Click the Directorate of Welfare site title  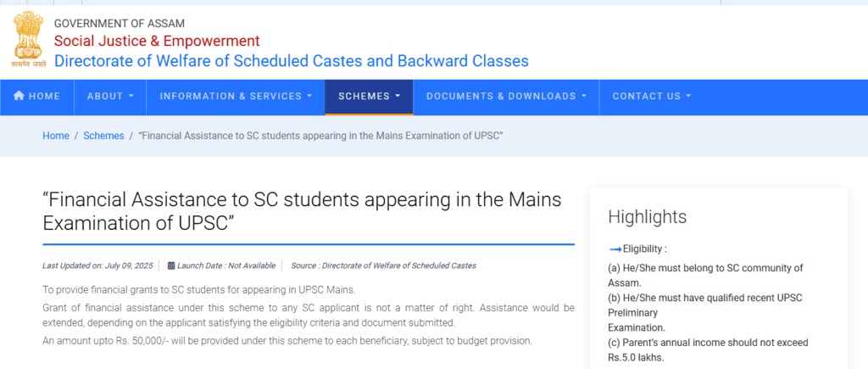(292, 61)
